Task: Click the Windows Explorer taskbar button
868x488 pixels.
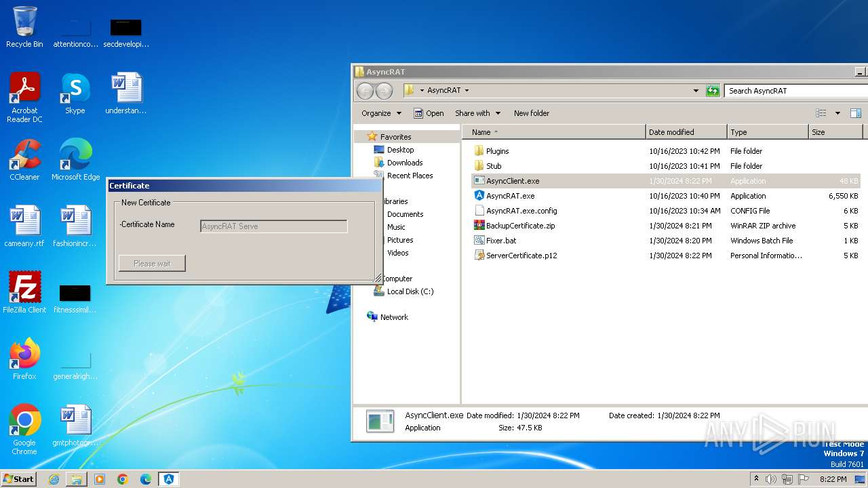Action: tap(77, 479)
